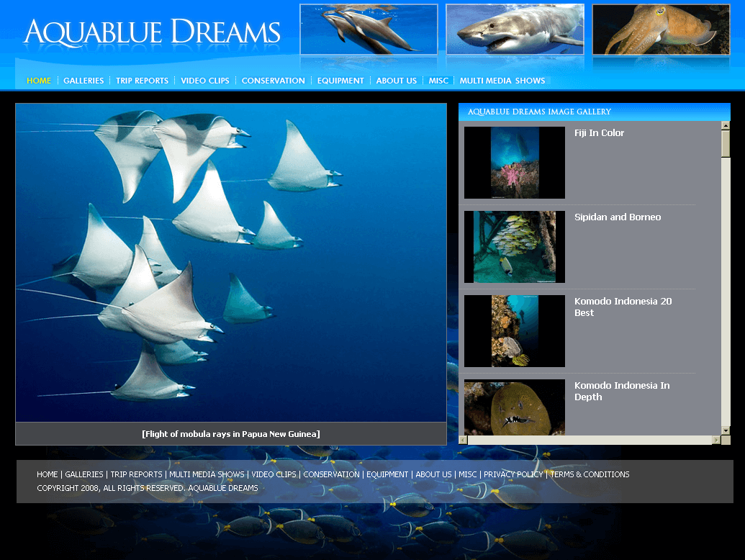Open the Sipidan and Borneo gallery link
The image size is (745, 560).
pyautogui.click(x=618, y=217)
